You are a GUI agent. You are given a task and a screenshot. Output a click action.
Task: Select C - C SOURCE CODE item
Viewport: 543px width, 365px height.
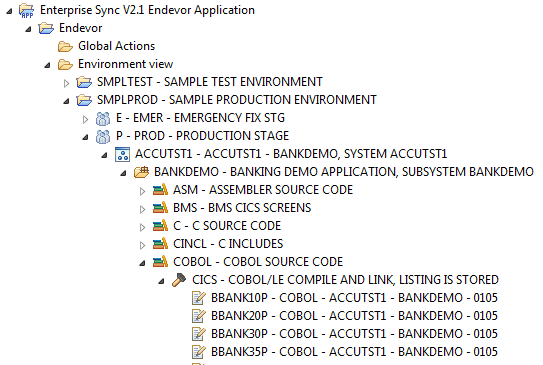coord(227,226)
